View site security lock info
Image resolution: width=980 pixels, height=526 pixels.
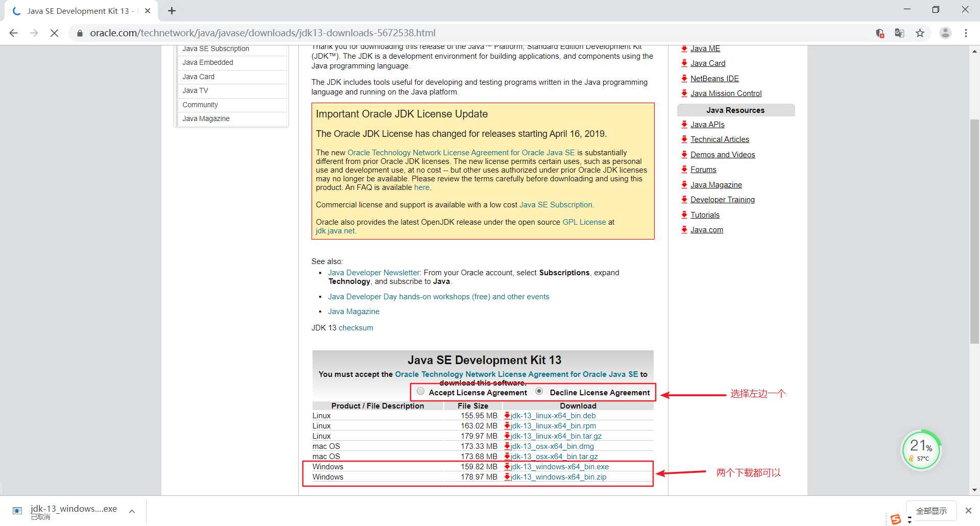coord(80,33)
